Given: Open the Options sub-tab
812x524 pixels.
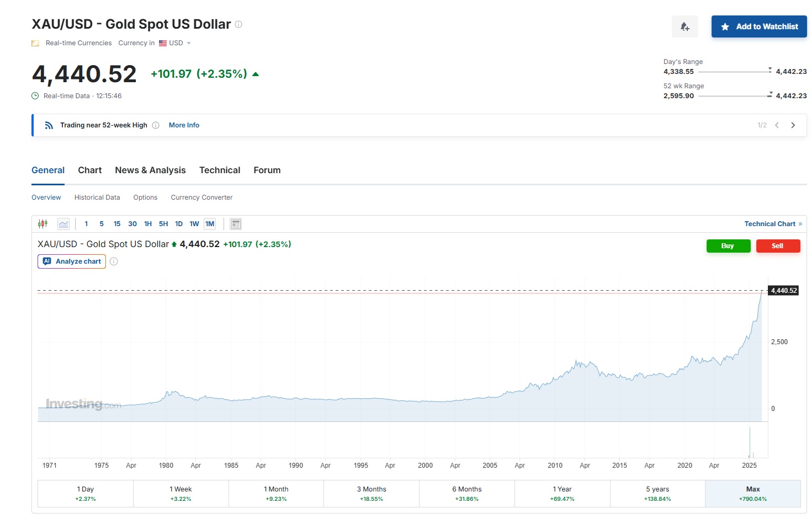Looking at the screenshot, I should [x=145, y=197].
